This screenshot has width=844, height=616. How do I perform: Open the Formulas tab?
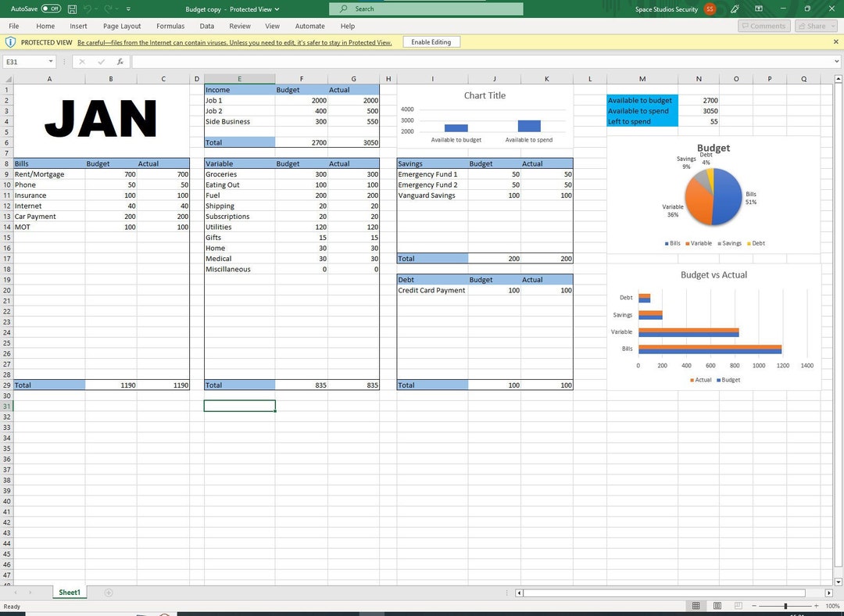point(170,26)
